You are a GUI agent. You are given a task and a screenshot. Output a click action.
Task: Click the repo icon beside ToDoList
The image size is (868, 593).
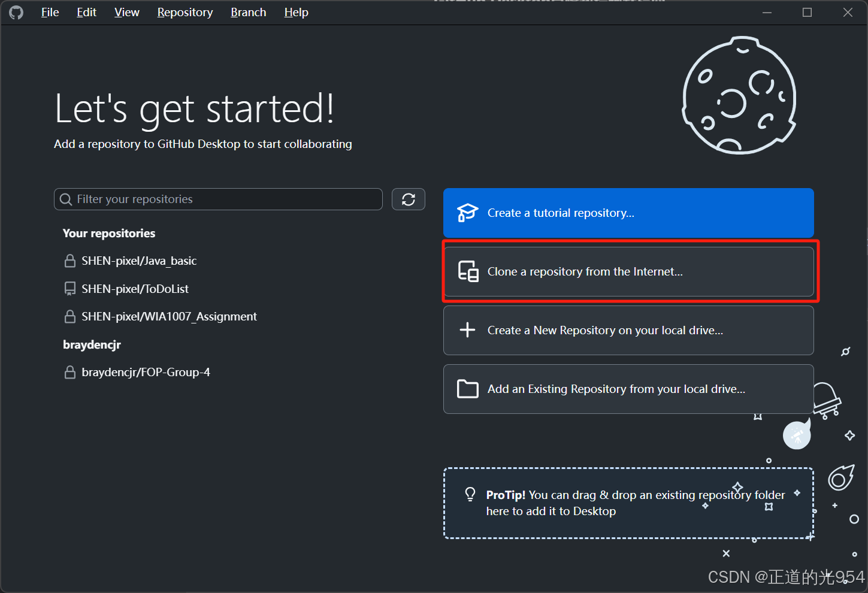(x=70, y=289)
